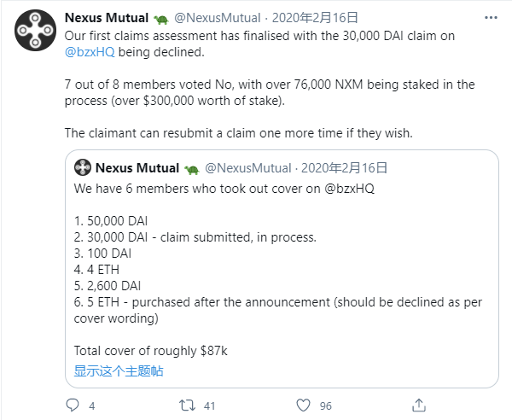Click quoted tweet's small Nexus avatar

coord(83,167)
